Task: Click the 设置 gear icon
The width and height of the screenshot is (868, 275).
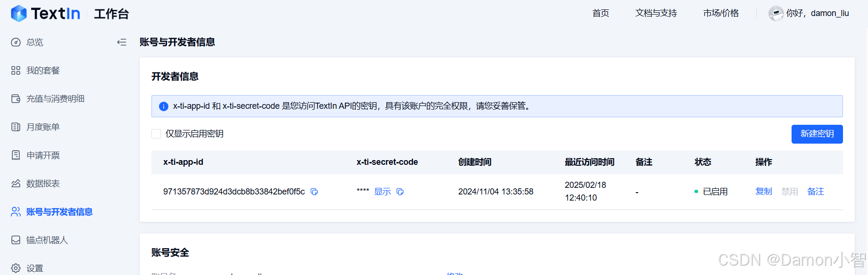Action: click(x=16, y=268)
